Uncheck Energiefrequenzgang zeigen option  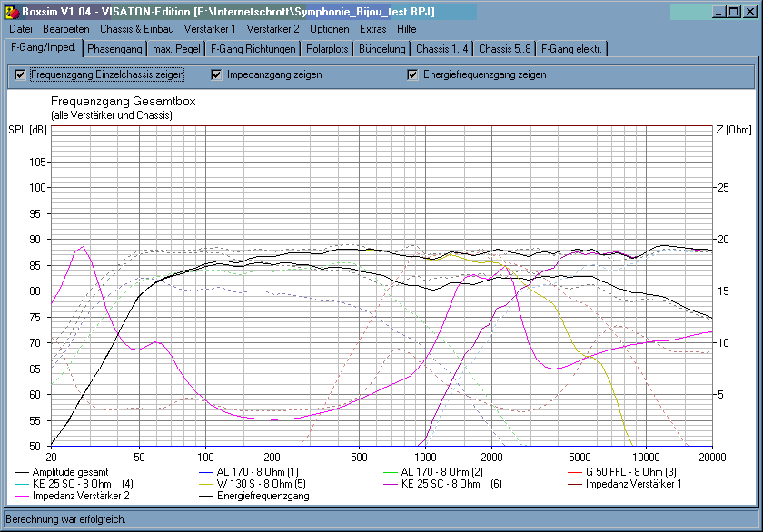413,74
